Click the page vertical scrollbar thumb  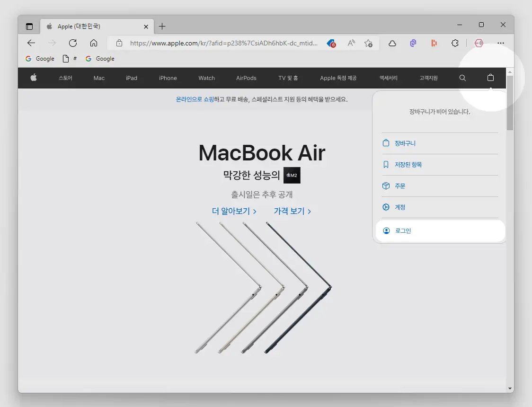point(510,102)
